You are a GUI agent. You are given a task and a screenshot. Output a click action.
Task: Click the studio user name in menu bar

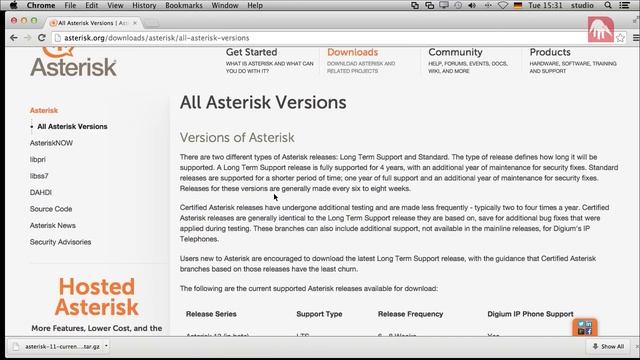pyautogui.click(x=582, y=5)
